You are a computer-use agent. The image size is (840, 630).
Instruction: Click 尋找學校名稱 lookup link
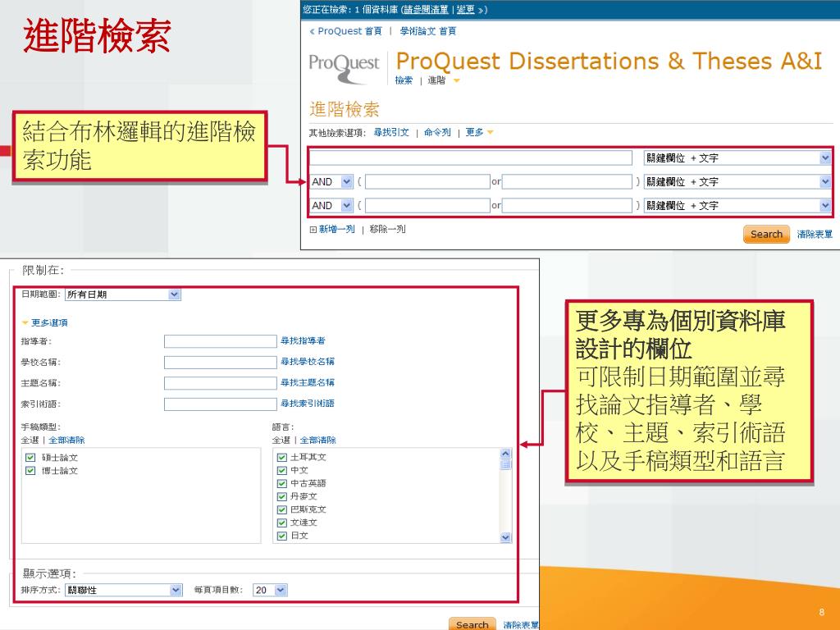(x=308, y=362)
